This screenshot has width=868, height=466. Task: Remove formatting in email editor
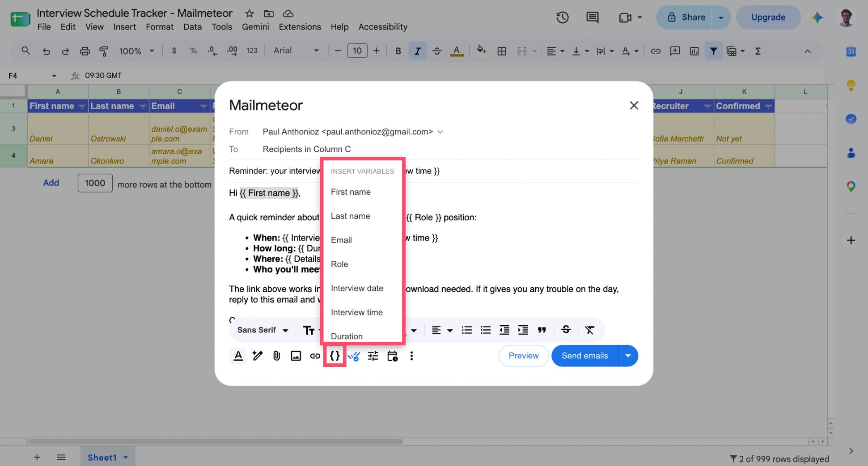pyautogui.click(x=589, y=330)
